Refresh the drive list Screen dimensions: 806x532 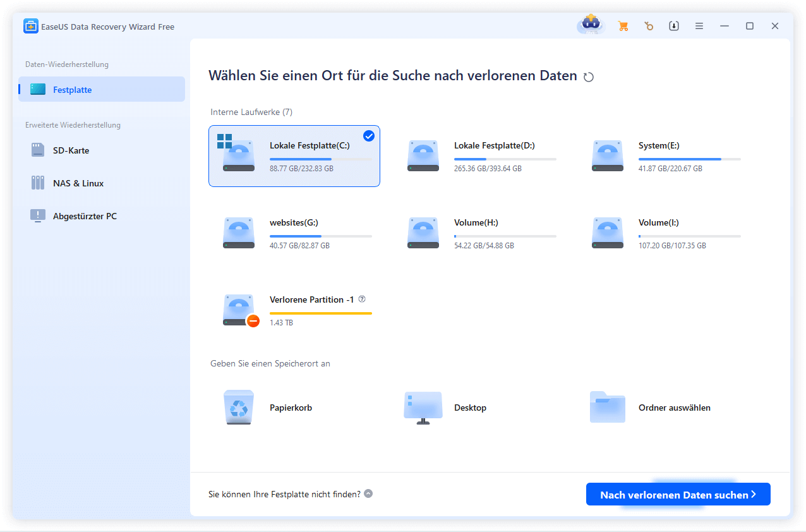(x=589, y=77)
